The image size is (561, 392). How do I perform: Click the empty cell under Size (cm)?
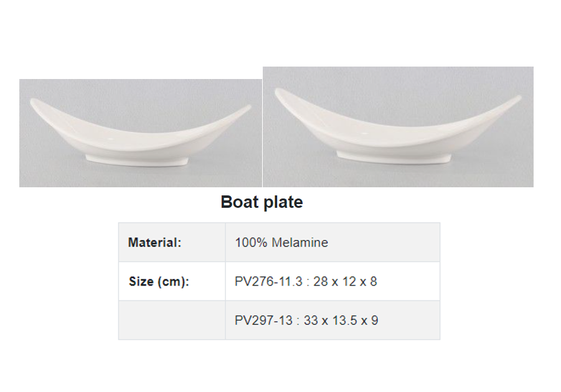pyautogui.click(x=172, y=320)
